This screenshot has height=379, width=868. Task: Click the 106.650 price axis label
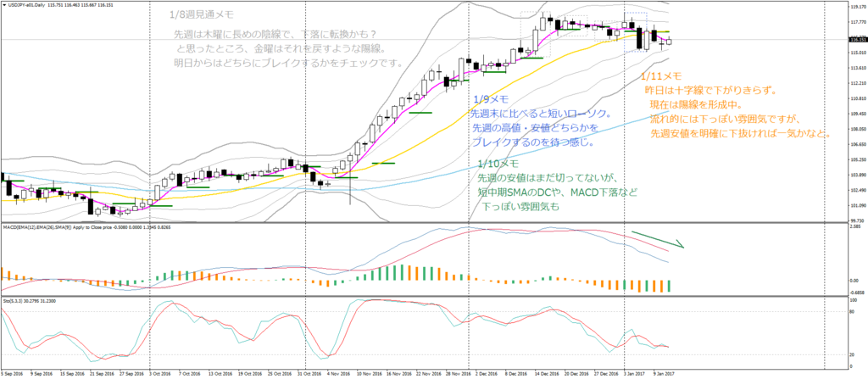(x=857, y=145)
